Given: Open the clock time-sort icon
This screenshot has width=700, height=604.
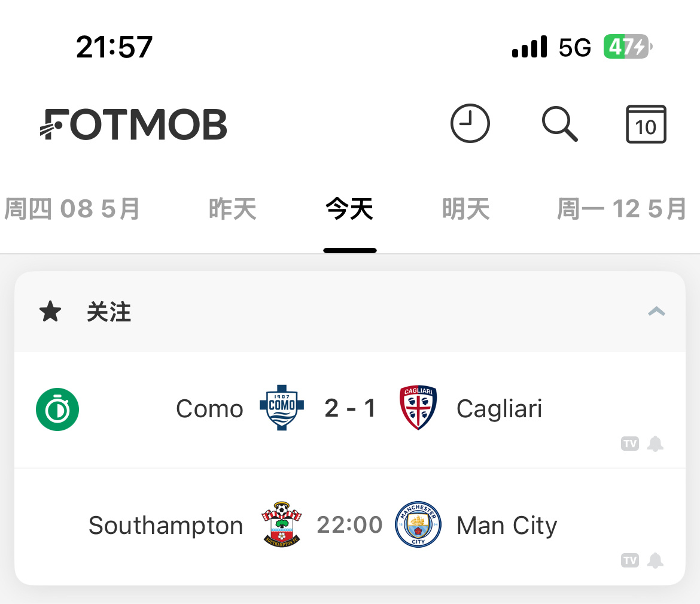Looking at the screenshot, I should click(470, 124).
